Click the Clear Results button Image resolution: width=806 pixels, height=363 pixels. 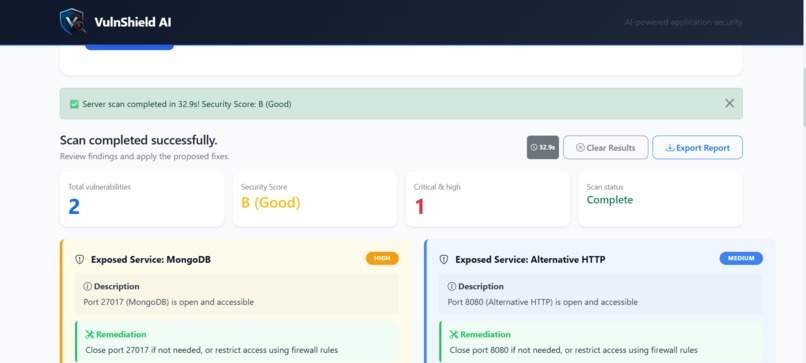click(606, 148)
